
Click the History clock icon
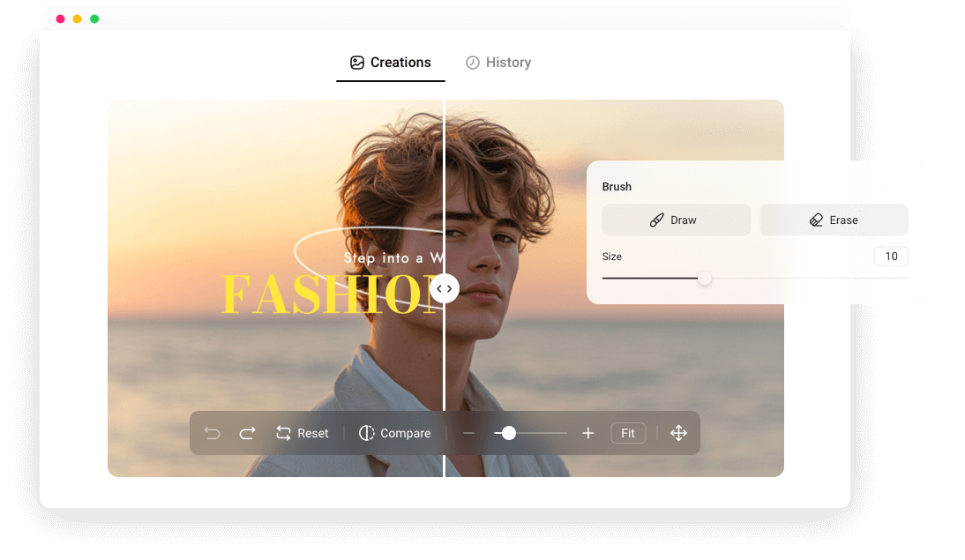click(x=472, y=63)
